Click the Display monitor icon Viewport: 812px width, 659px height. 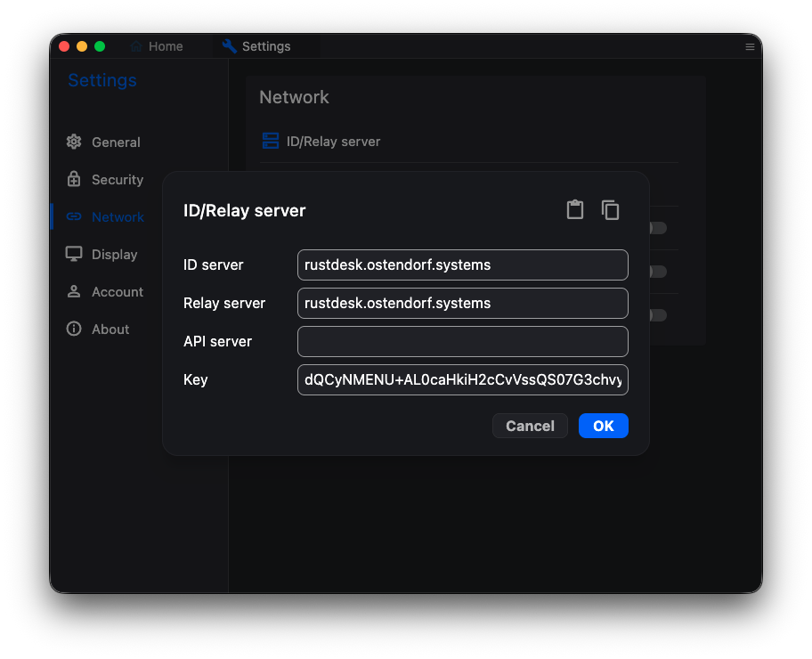[x=74, y=254]
